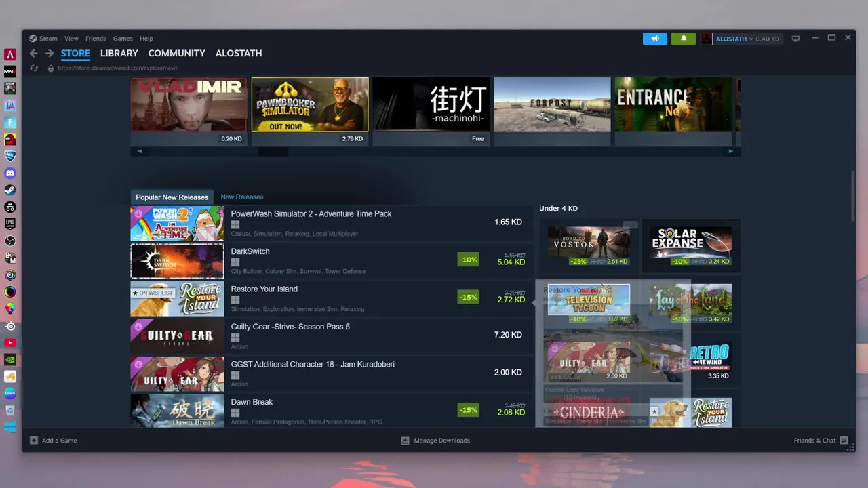868x488 pixels.
Task: Open Road to Vostok under 4 KD
Action: pyautogui.click(x=589, y=245)
